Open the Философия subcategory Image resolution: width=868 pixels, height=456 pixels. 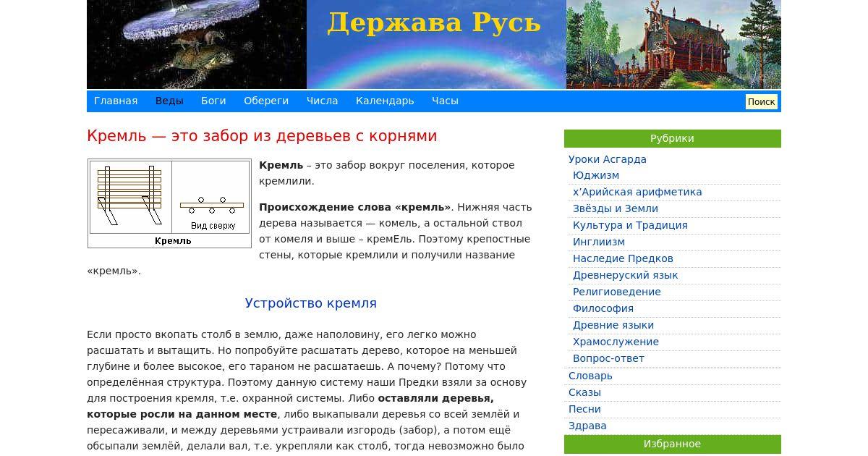603,308
